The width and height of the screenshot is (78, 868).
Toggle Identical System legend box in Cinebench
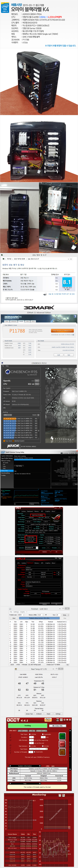[x=13, y=441]
